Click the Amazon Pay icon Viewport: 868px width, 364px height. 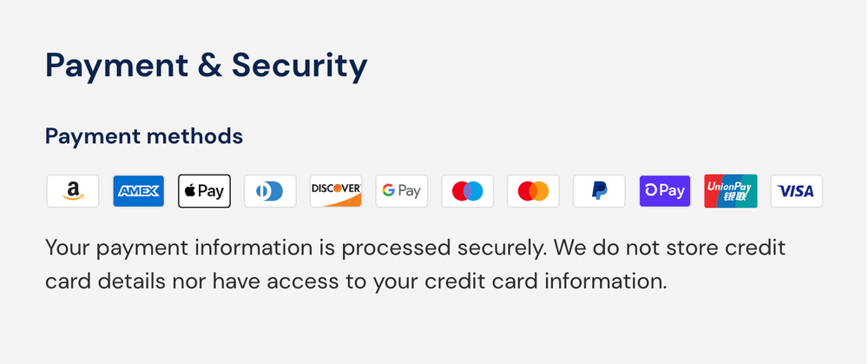pos(73,191)
